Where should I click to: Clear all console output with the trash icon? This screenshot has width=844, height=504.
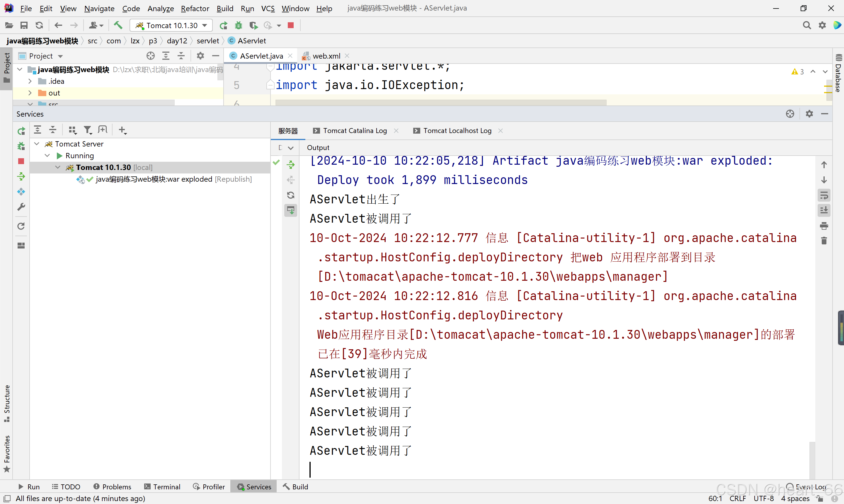824,241
